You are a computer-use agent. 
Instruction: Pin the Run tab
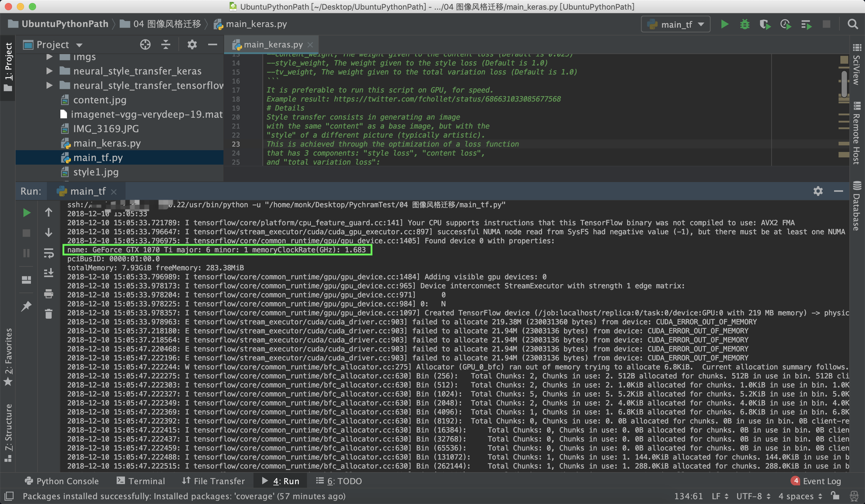(x=26, y=306)
